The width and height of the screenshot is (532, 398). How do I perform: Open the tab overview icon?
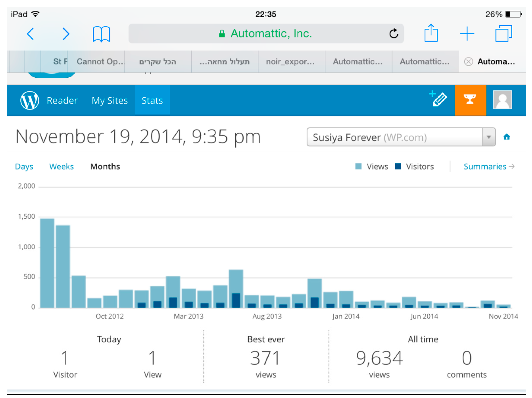pos(504,33)
